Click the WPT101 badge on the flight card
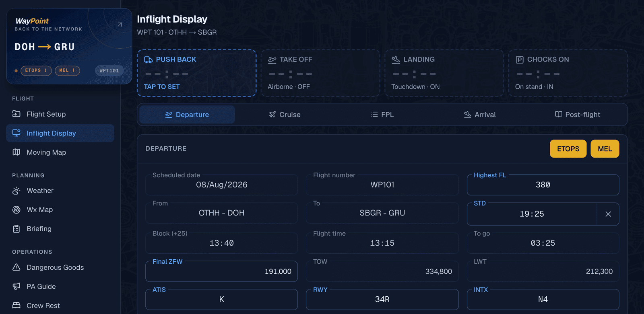Viewport: 644px width, 314px height. click(x=109, y=71)
